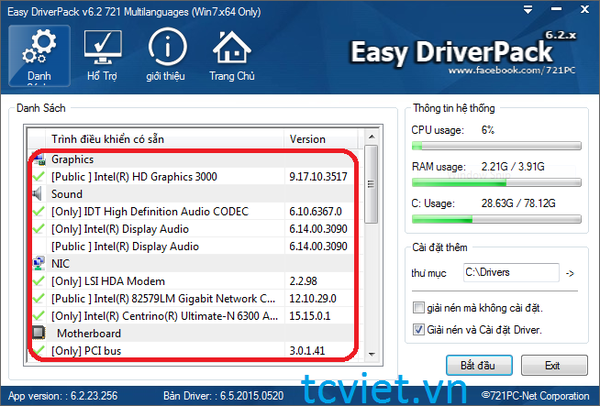
Task: Uncheck LSI HDA Modem driver
Action: [38, 281]
